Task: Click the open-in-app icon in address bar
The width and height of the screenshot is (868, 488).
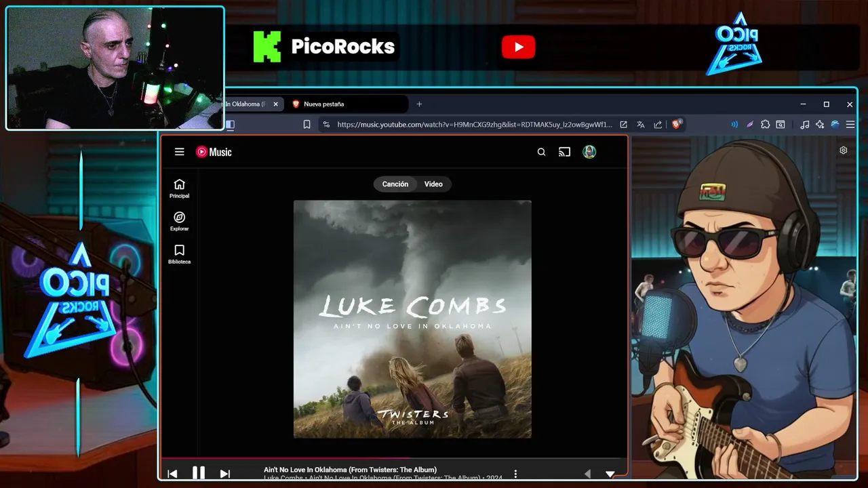Action: (x=623, y=124)
